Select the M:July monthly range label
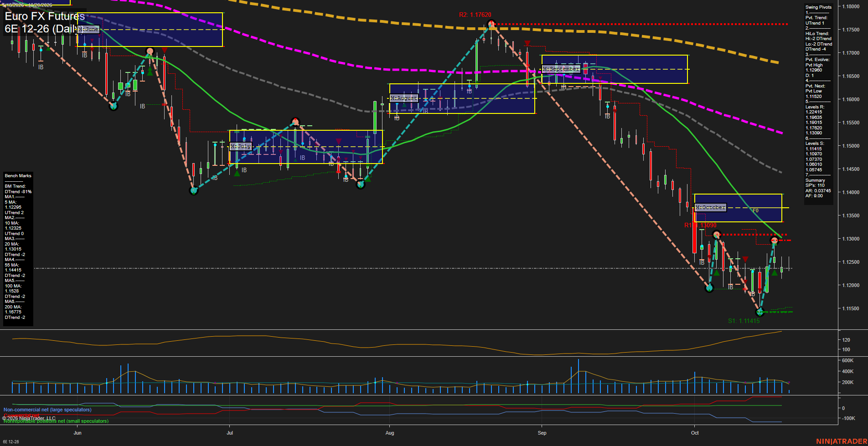This screenshot has width=868, height=446. tap(241, 146)
